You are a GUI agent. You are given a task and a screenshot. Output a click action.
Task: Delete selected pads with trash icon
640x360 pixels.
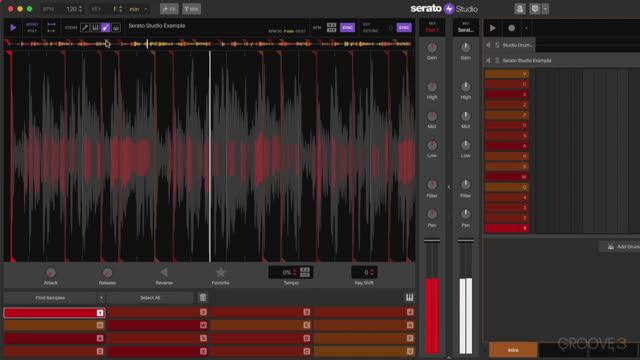coord(203,297)
